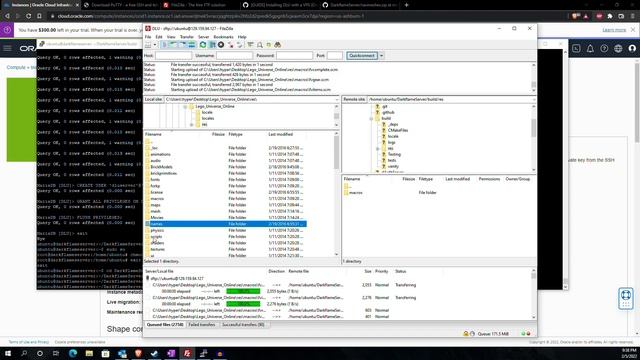640x360 pixels.
Task: Open the Site Manager icon in FileZilla toolbar
Action: [x=148, y=45]
